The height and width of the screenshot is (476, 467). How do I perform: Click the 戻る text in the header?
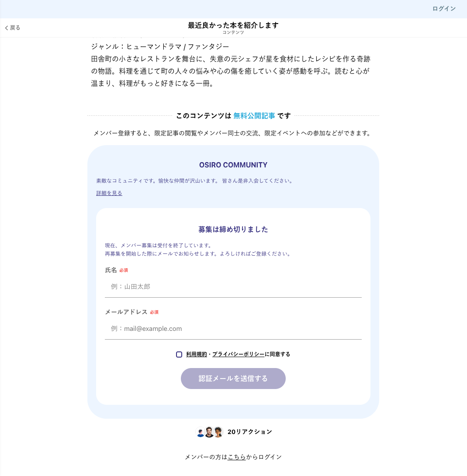tap(15, 28)
